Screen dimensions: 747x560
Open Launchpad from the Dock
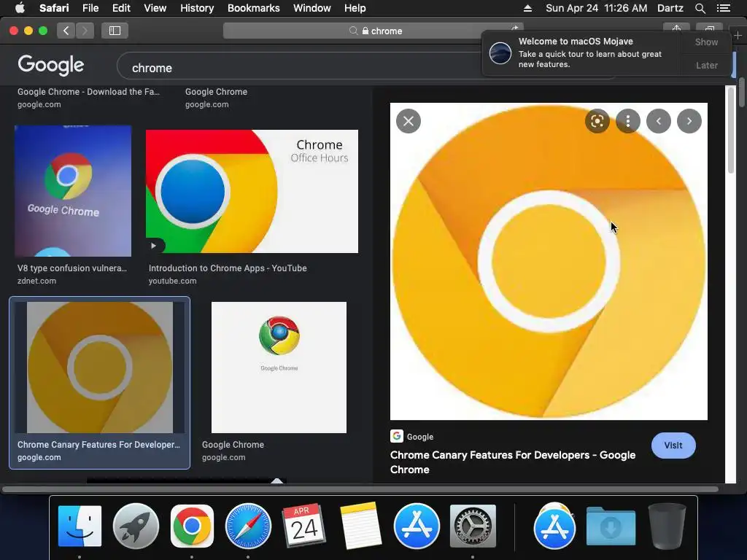[136, 526]
